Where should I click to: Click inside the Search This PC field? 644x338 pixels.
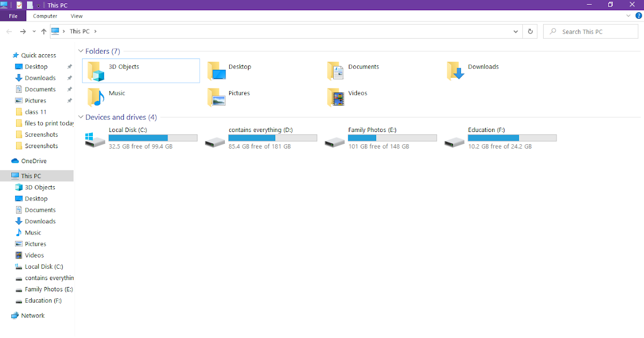click(x=590, y=31)
